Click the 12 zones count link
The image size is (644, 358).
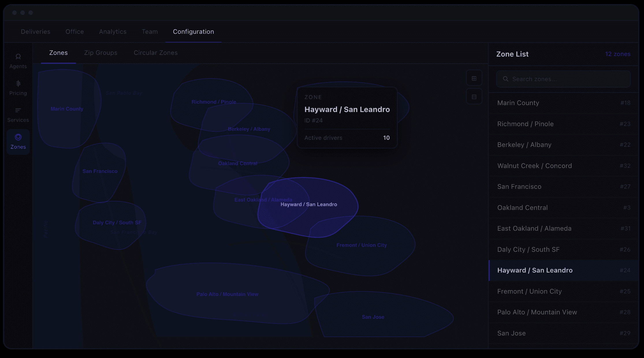[x=617, y=54]
